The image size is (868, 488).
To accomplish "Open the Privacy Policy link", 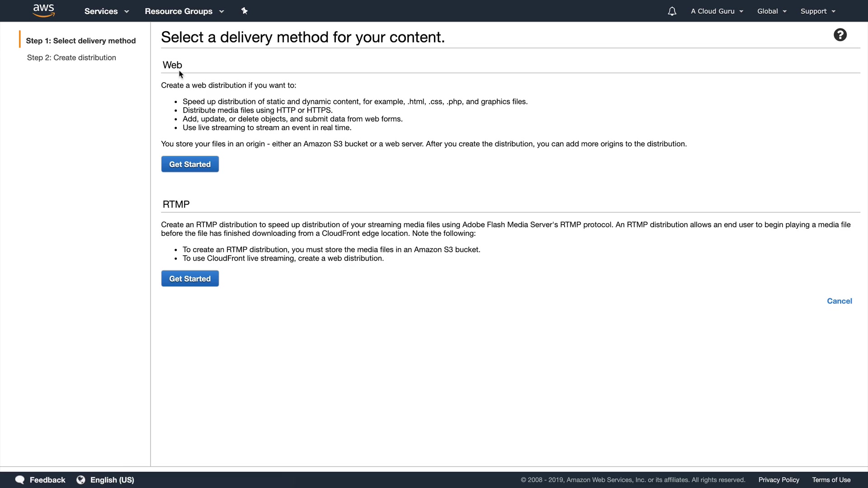I will (x=778, y=480).
